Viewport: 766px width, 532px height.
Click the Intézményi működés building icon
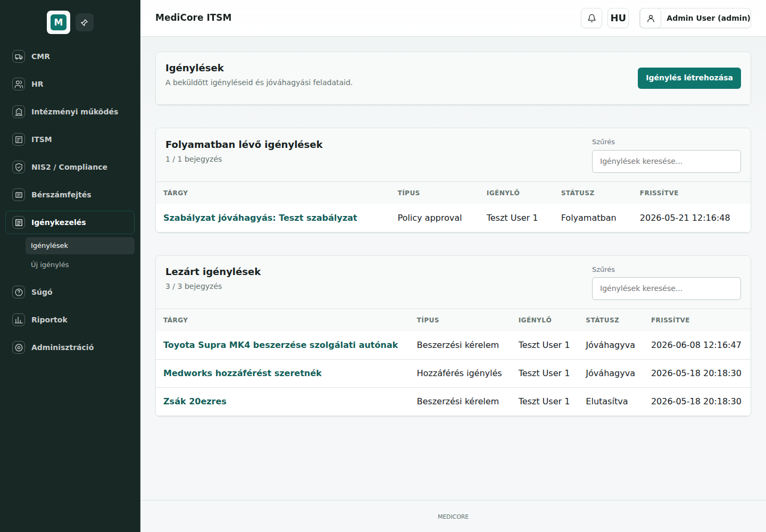coord(19,112)
